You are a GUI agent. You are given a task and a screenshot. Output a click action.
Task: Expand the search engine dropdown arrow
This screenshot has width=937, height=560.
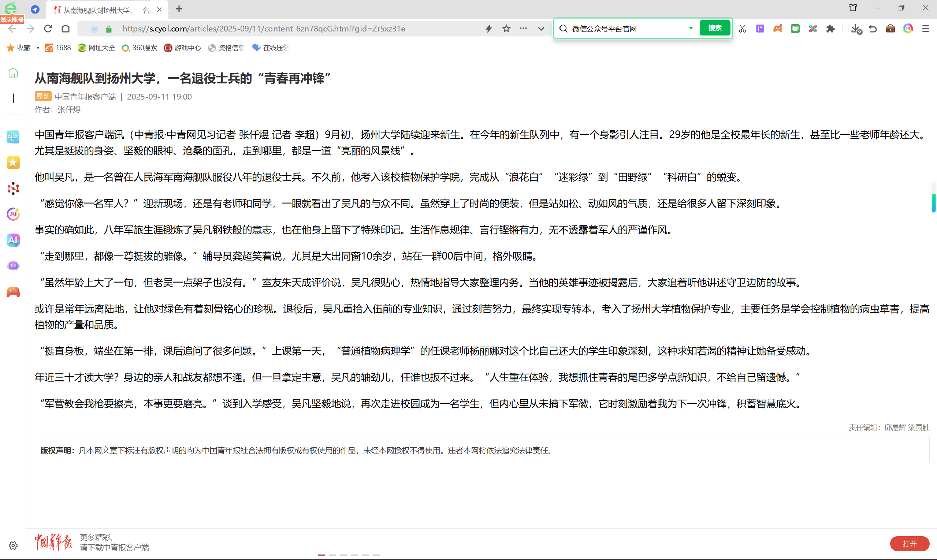click(691, 28)
